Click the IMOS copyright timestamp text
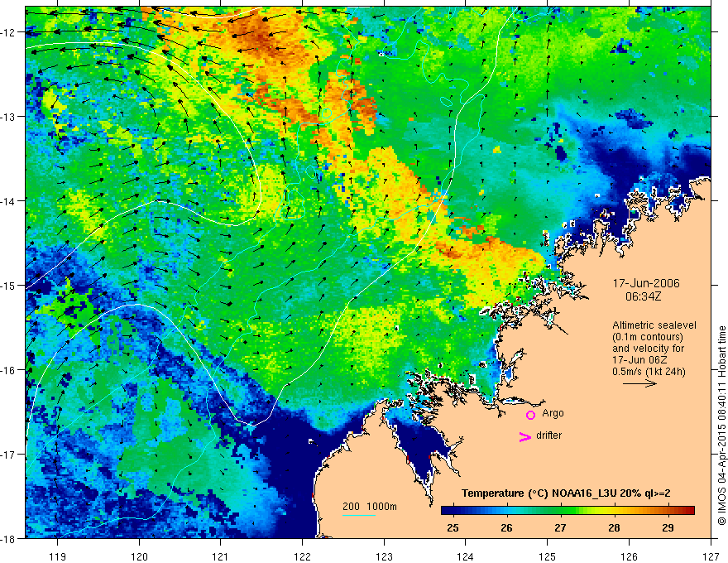This screenshot has height=563, width=728. [x=721, y=425]
